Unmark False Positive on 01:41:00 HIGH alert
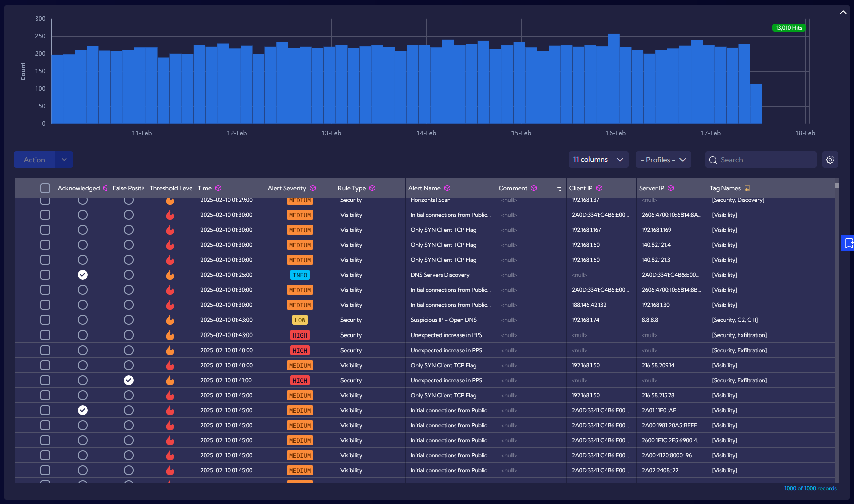 (x=129, y=380)
